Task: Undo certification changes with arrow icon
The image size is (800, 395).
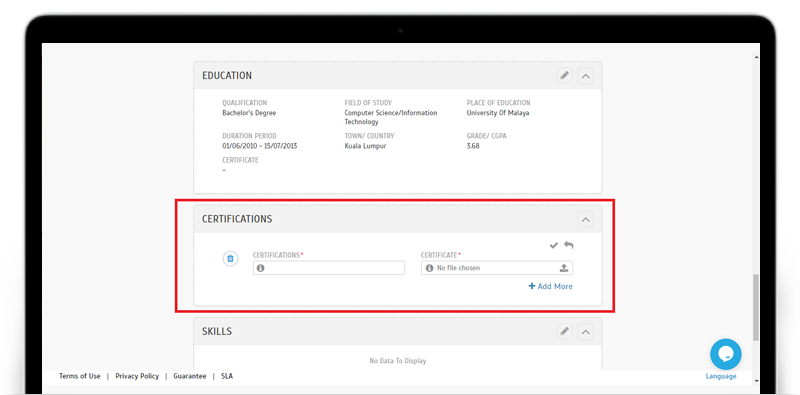Action: tap(568, 245)
